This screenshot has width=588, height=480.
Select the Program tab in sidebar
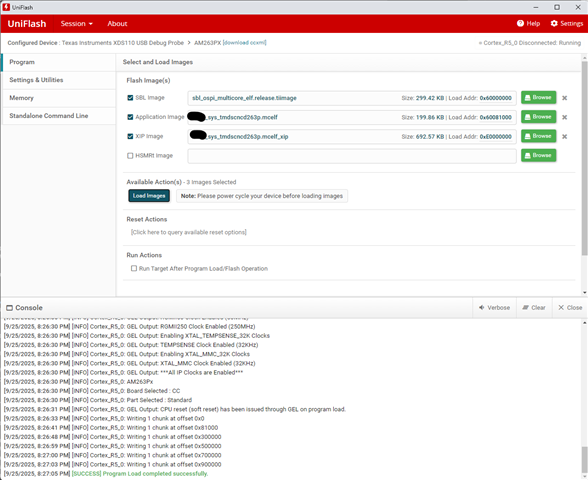59,62
